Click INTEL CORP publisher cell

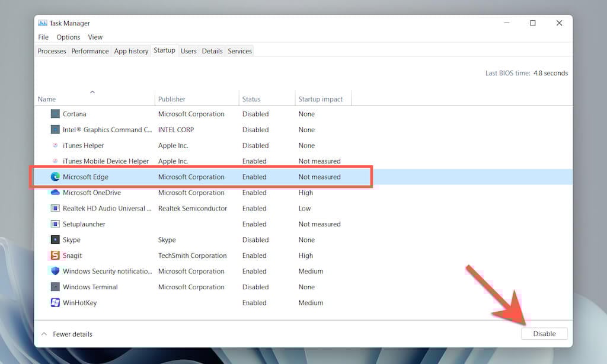(x=175, y=130)
